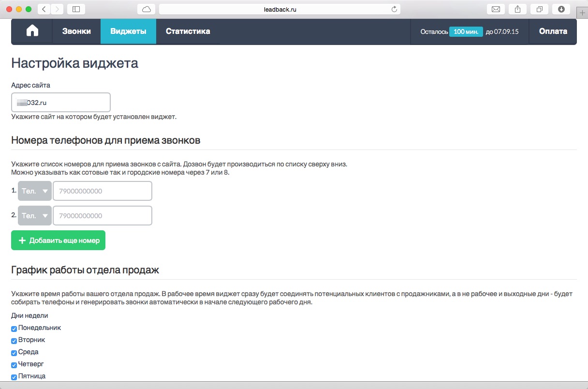Open the Share menu icon
Image resolution: width=588 pixels, height=389 pixels.
pos(517,9)
